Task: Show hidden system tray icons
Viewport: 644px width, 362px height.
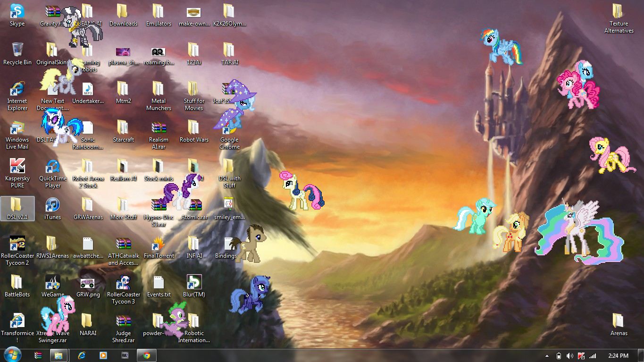Action: coord(547,356)
